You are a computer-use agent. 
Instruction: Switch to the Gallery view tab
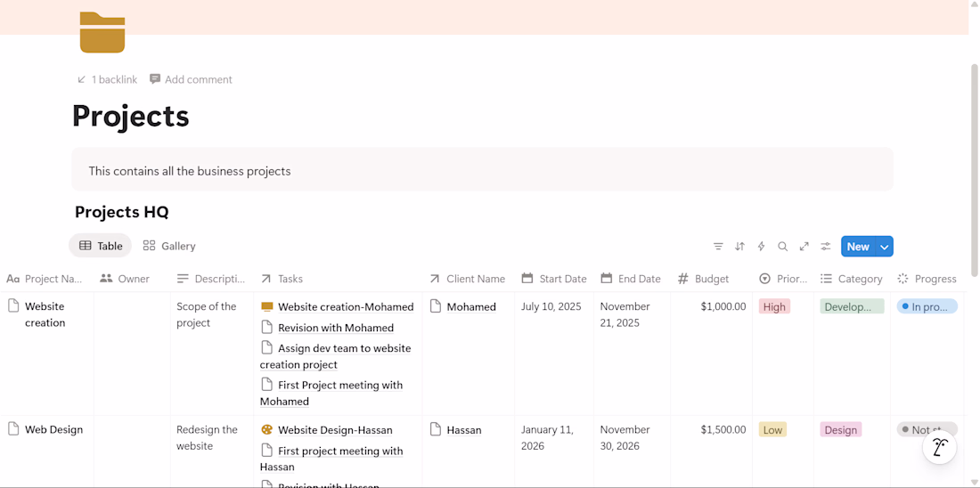click(x=169, y=246)
